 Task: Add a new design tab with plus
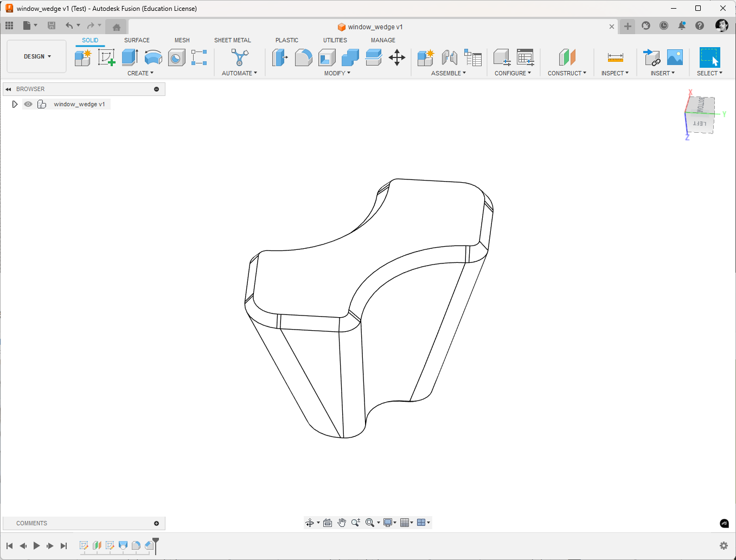[x=628, y=26]
